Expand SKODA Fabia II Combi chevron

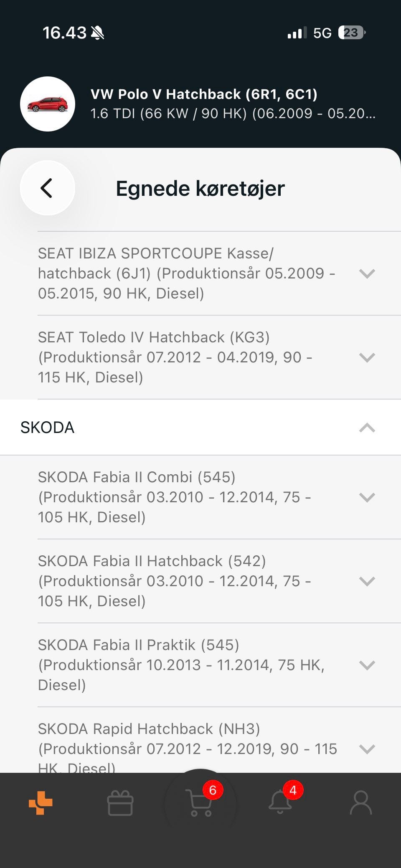(367, 497)
